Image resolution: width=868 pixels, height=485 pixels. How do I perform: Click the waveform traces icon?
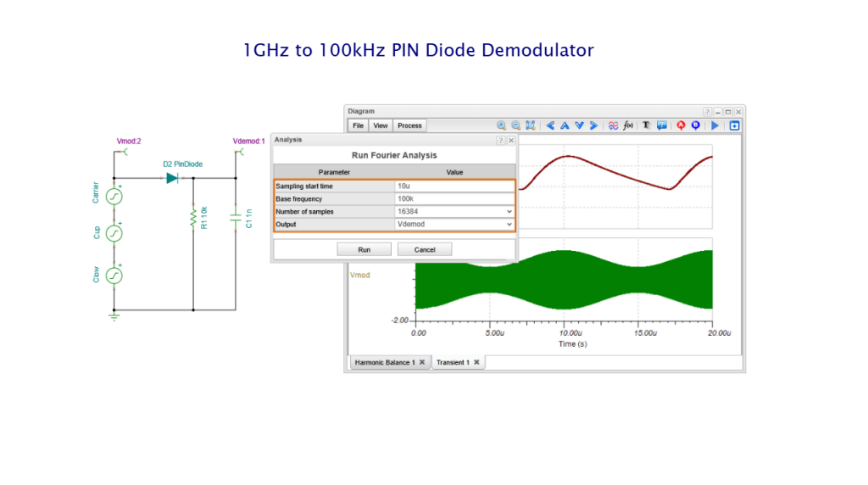click(613, 125)
